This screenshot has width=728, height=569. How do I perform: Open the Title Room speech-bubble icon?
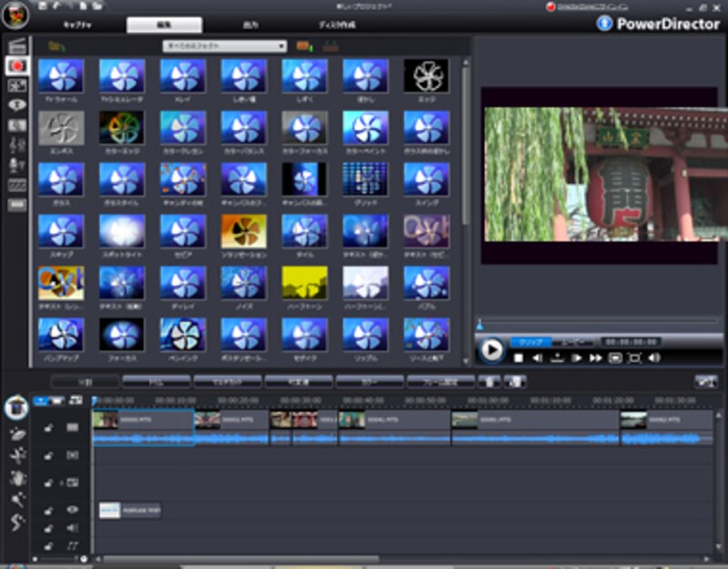[x=16, y=105]
